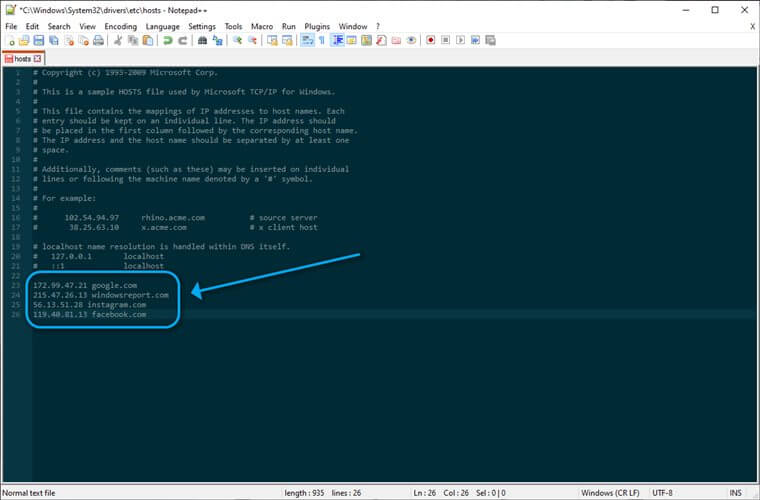Start macro recording with red dot
The width and height of the screenshot is (760, 500).
(430, 41)
